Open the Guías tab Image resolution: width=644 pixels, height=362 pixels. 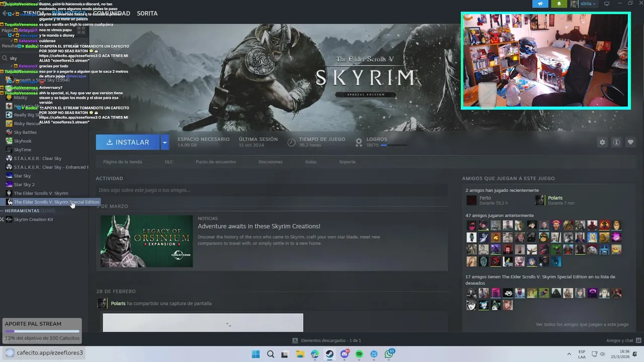click(x=311, y=162)
